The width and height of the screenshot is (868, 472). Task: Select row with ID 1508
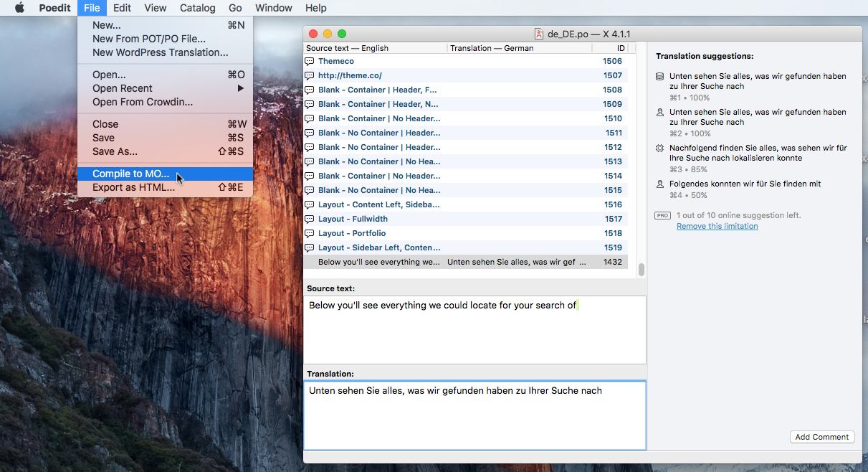(x=465, y=90)
